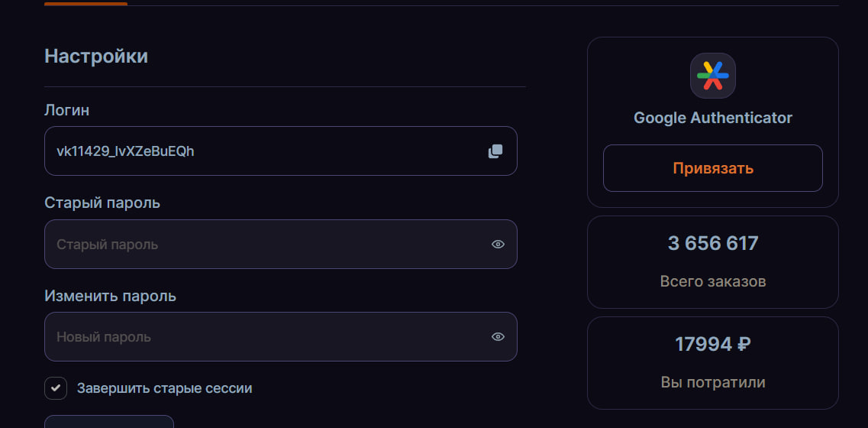Click the Завершить старые сессии label text
Screen dimensions: 868x428
[x=164, y=388]
